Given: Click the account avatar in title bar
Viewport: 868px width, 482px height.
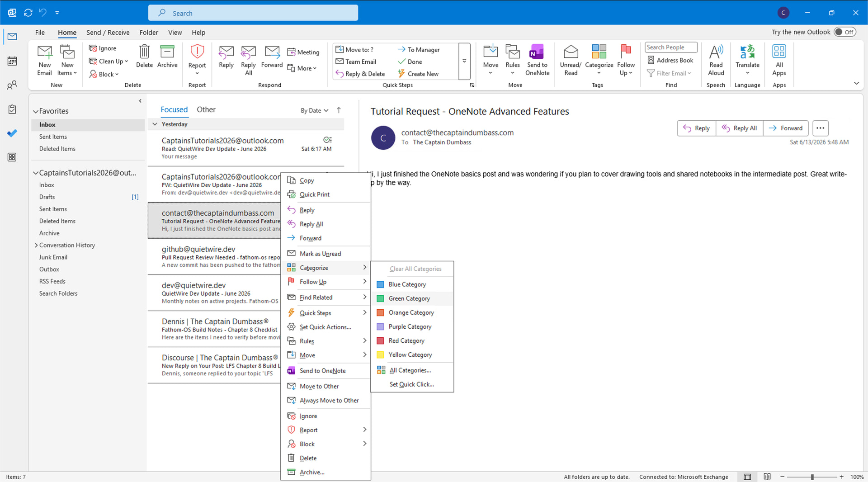Looking at the screenshot, I should (783, 13).
